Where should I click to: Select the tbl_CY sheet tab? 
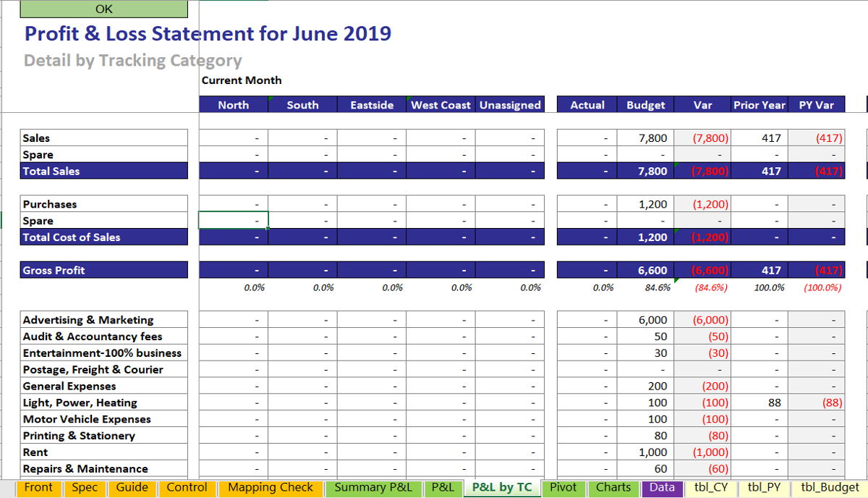711,488
